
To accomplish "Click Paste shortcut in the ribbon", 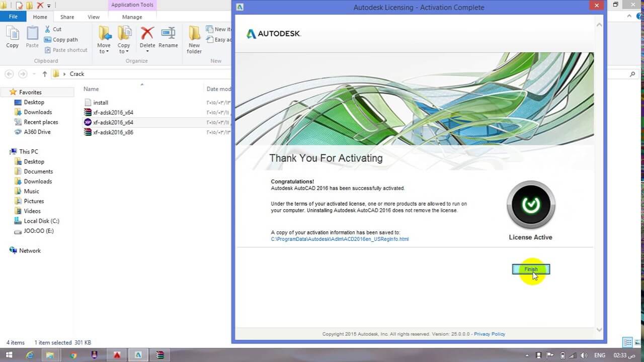I will [x=66, y=50].
